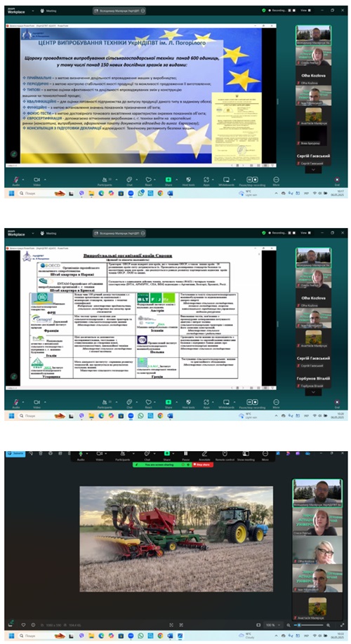351x644 pixels.
Task: Toggle microphone mute in EU flag slide meeting
Action: [x=15, y=181]
